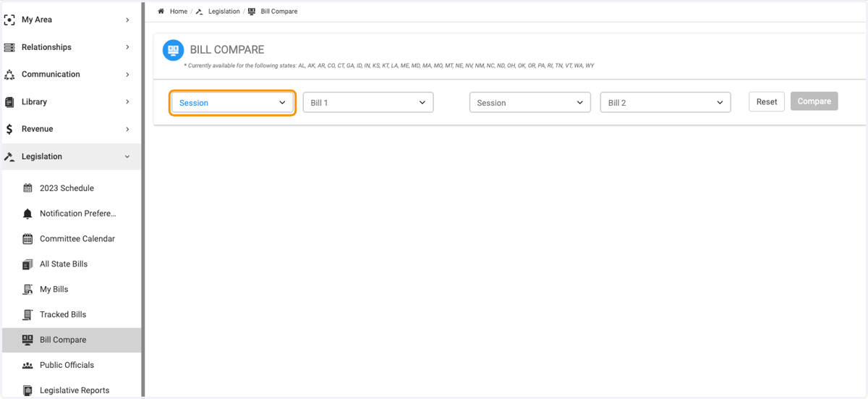Open All State Bills page
Image resolution: width=868 pixels, height=399 pixels.
pyautogui.click(x=71, y=264)
